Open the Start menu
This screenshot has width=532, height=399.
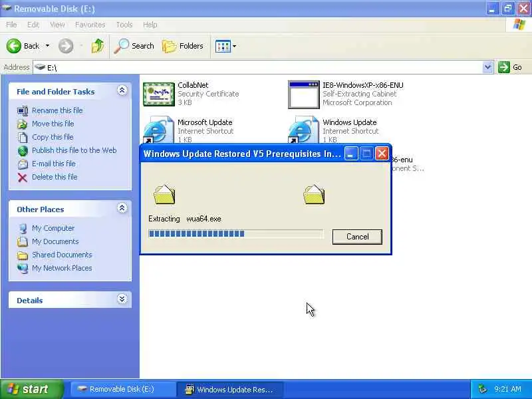pyautogui.click(x=31, y=389)
